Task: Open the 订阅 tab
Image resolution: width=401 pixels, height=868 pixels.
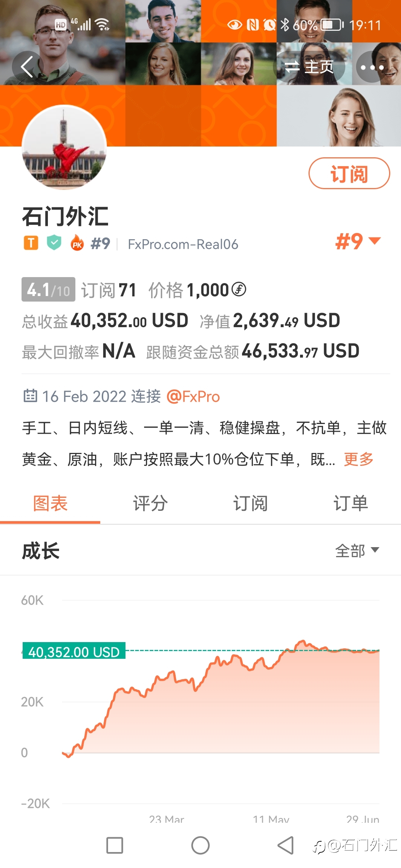Action: 251,503
